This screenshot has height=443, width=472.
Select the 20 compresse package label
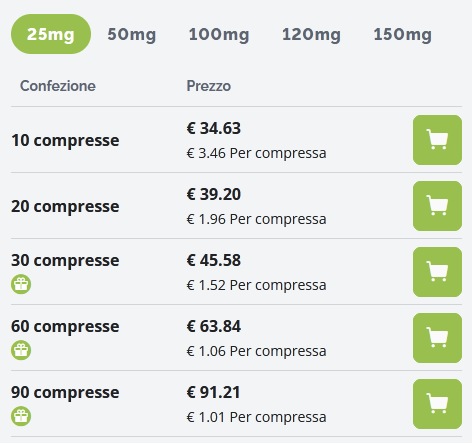65,206
